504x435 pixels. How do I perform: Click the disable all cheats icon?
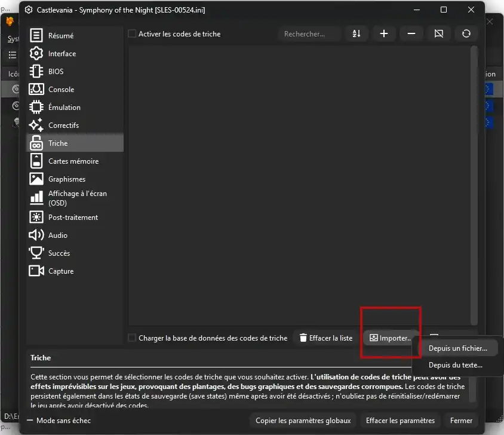(439, 33)
